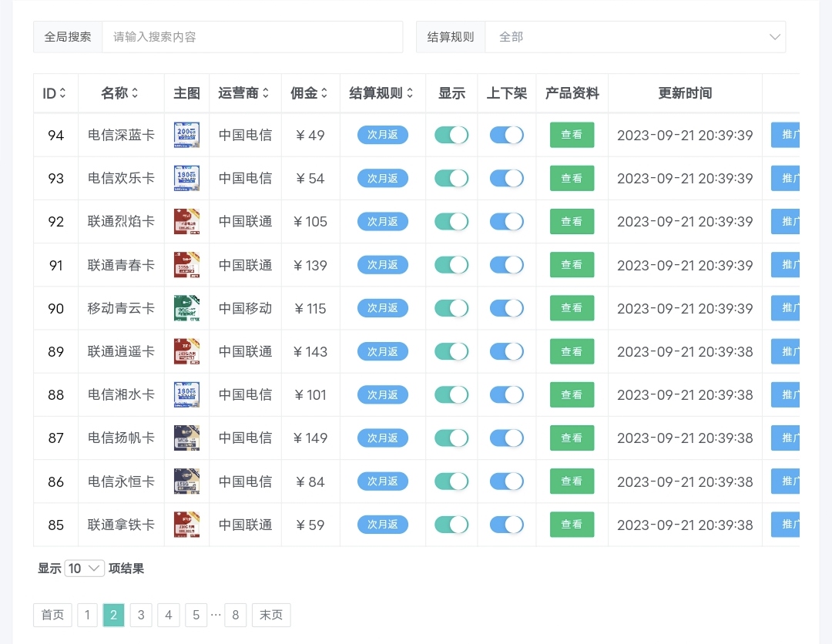Screen dimensions: 832x644
Task: Click 查看 button for 移动青云卡
Action: coord(572,308)
